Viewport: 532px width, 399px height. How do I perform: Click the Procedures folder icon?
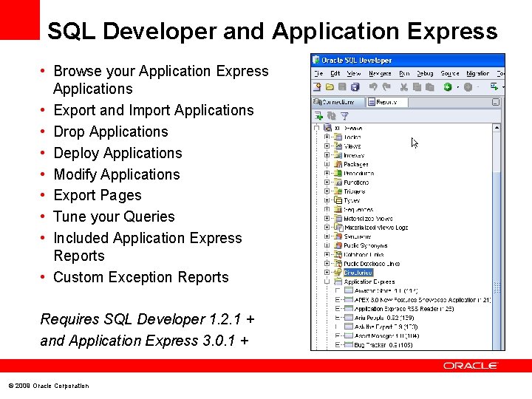point(338,173)
